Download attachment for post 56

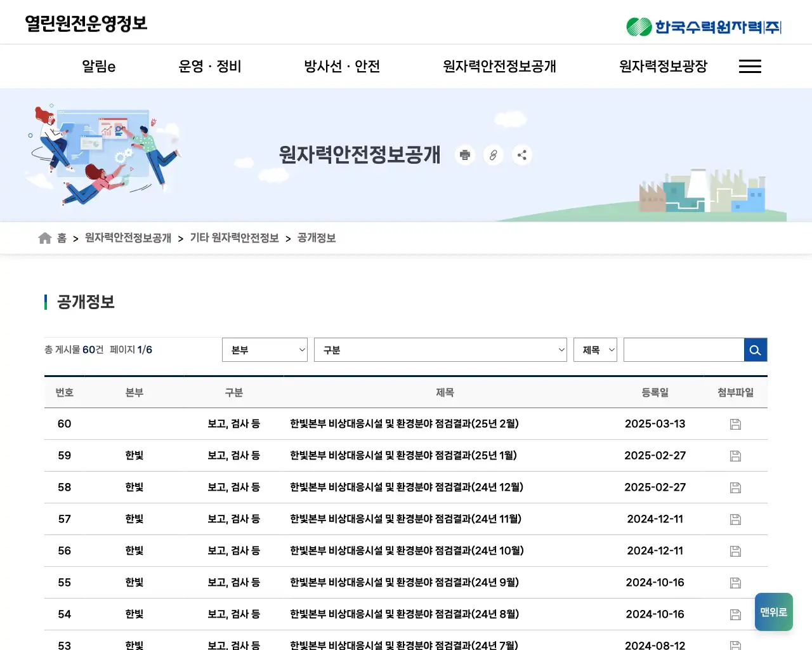pos(735,551)
